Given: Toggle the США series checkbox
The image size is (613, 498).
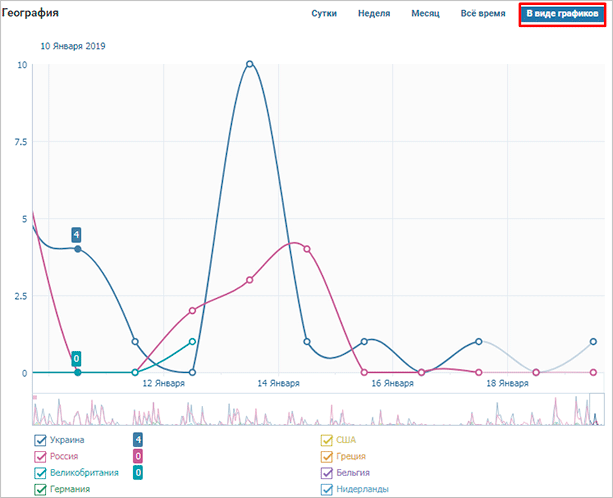Looking at the screenshot, I should pos(327,440).
